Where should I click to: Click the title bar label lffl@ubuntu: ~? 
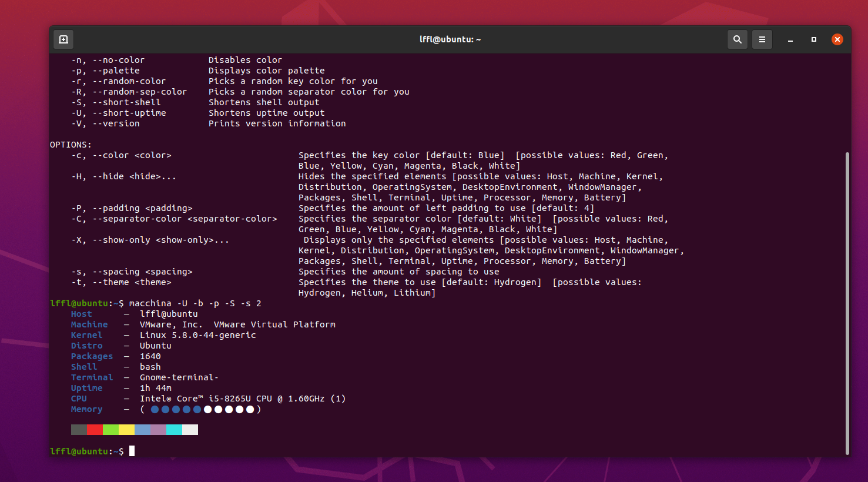click(450, 39)
